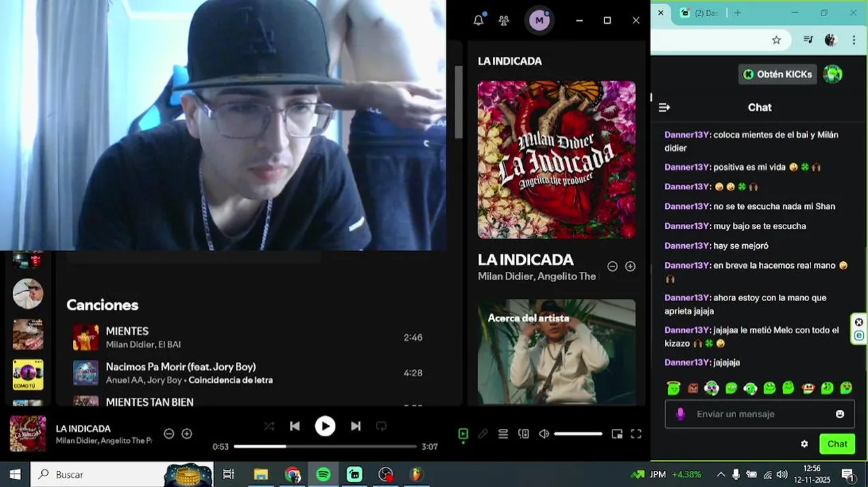Open the Spotify profile avatar M
Viewport: 868px width, 487px height.
539,20
